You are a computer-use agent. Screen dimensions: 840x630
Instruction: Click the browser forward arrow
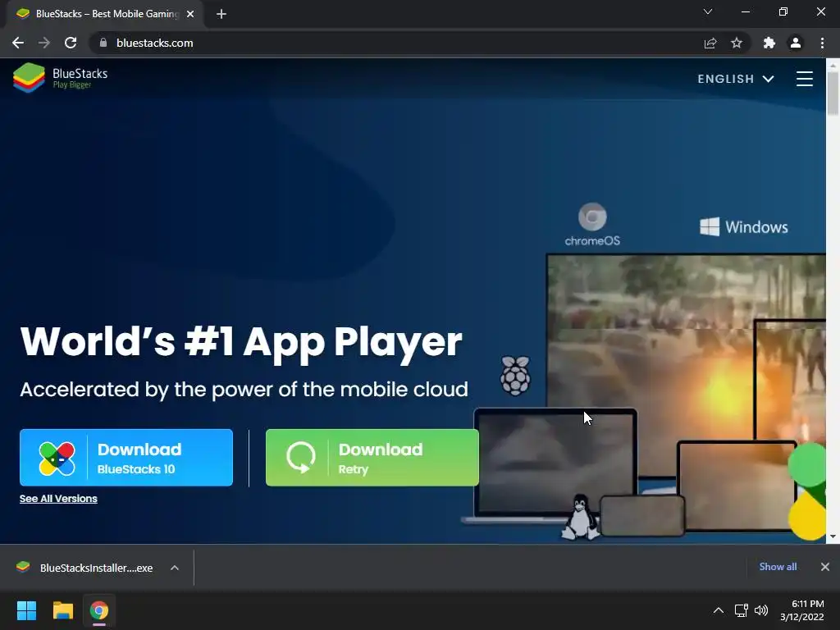(44, 43)
